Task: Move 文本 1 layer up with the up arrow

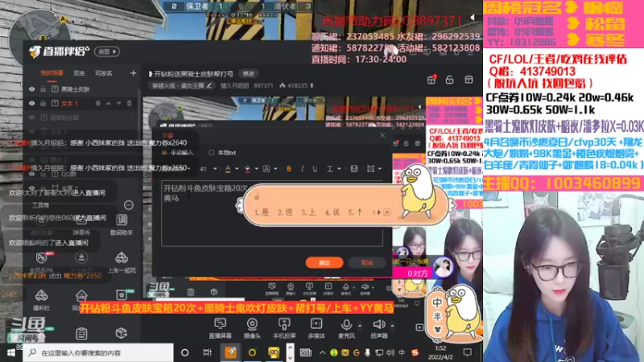Action: pyautogui.click(x=109, y=104)
